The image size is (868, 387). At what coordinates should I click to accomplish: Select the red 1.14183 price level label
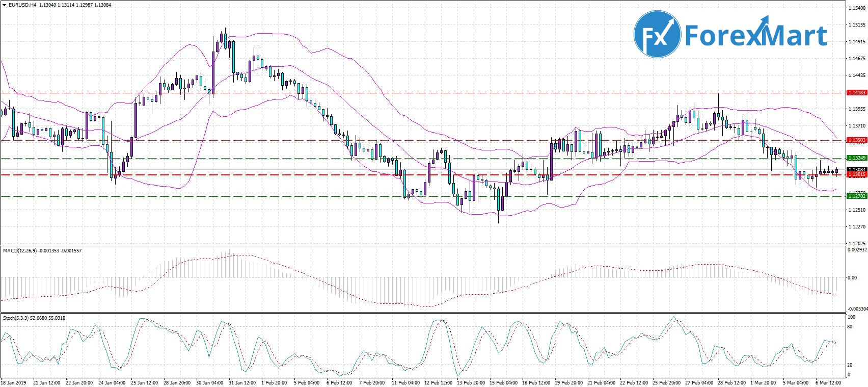tap(856, 93)
